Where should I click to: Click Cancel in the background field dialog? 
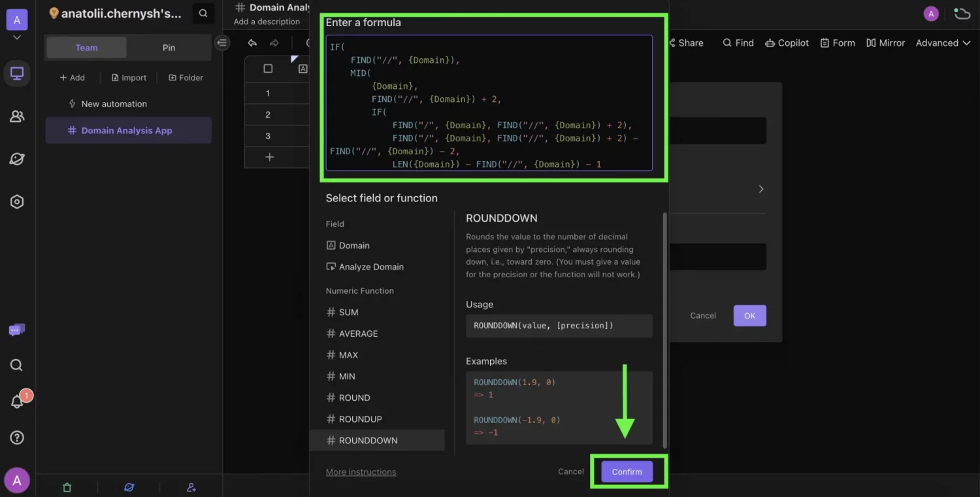point(703,316)
